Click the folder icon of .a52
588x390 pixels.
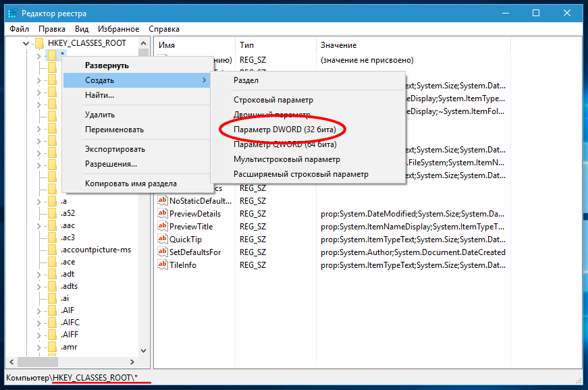(52, 213)
